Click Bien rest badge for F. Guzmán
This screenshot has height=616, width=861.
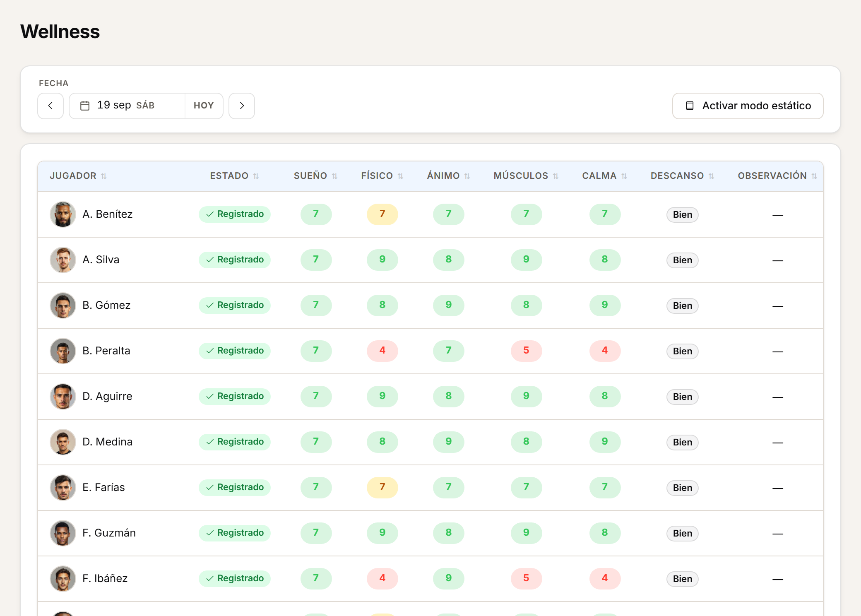683,533
